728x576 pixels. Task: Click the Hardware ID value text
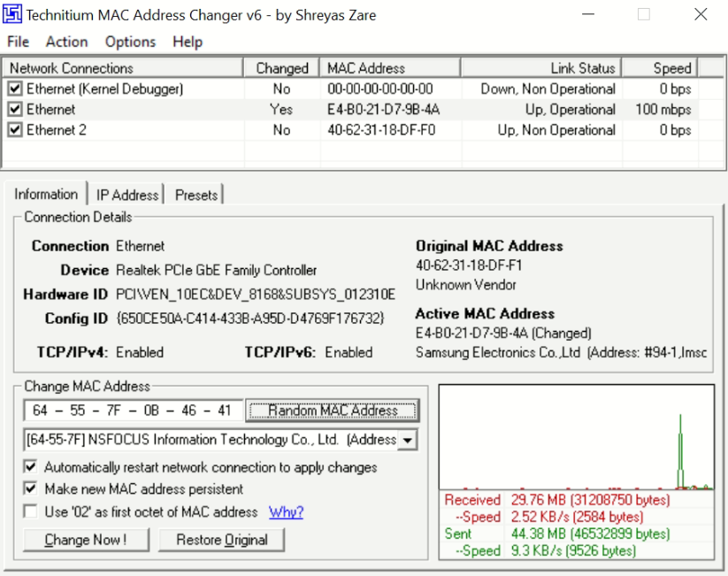(256, 295)
